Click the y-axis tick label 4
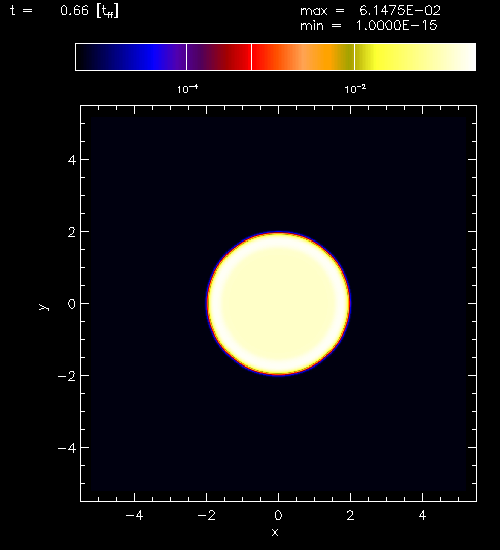Viewport: 500px width, 550px height. click(x=72, y=160)
